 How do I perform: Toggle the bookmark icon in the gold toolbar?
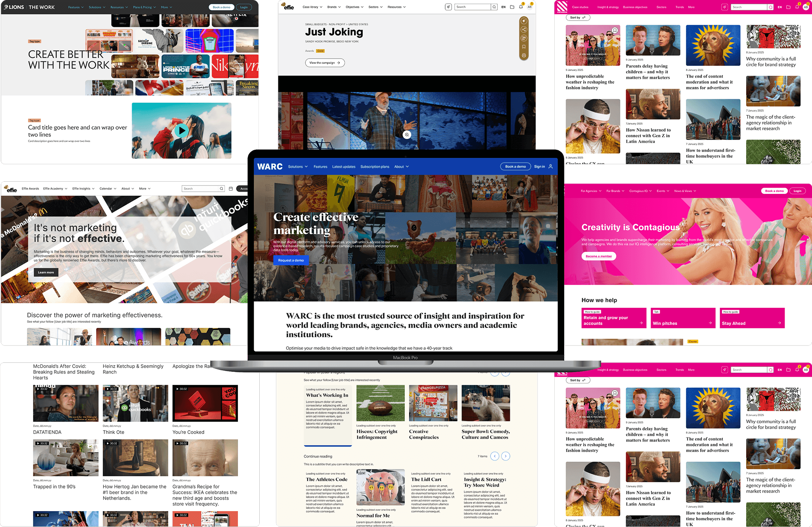[x=524, y=47]
